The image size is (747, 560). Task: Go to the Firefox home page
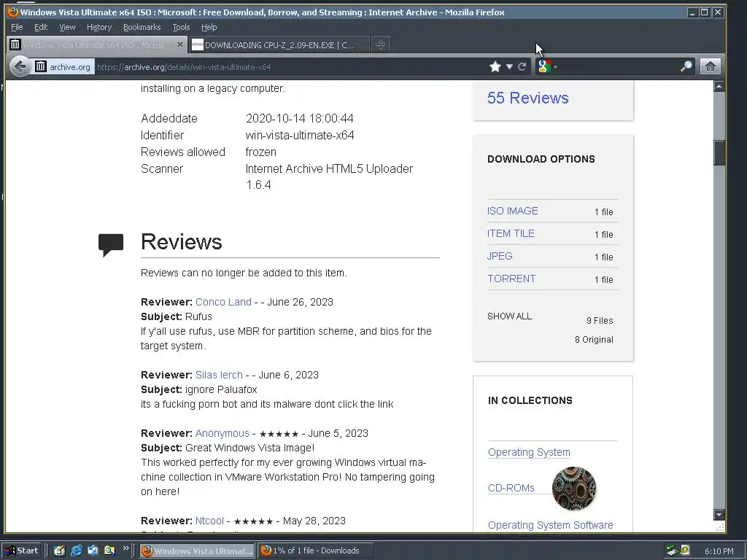click(710, 66)
